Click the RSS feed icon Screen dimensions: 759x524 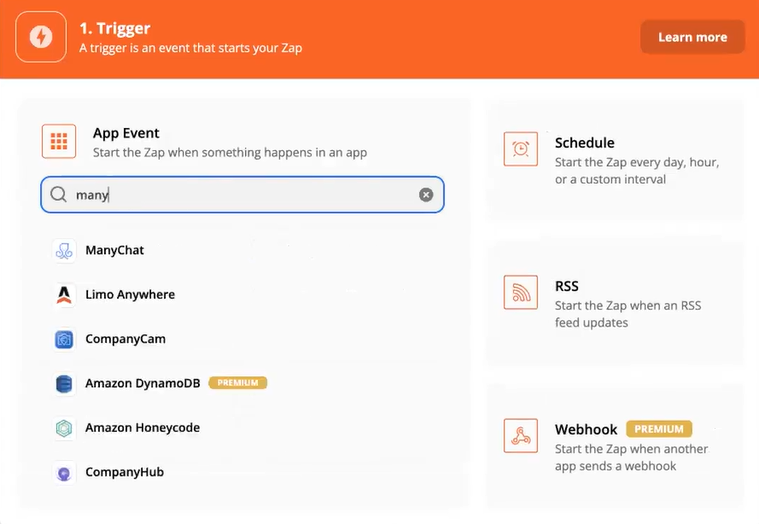(521, 292)
